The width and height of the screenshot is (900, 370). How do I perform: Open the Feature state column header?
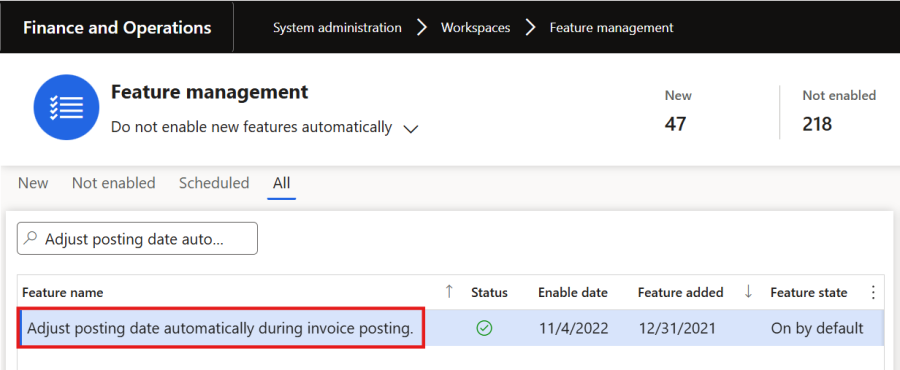pyautogui.click(x=809, y=293)
